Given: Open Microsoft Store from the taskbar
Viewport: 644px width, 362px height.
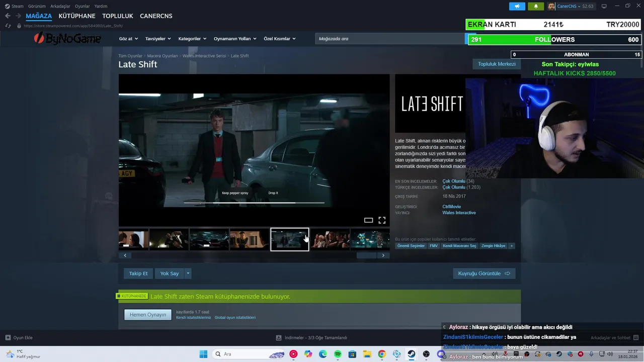Looking at the screenshot, I should coord(352,354).
